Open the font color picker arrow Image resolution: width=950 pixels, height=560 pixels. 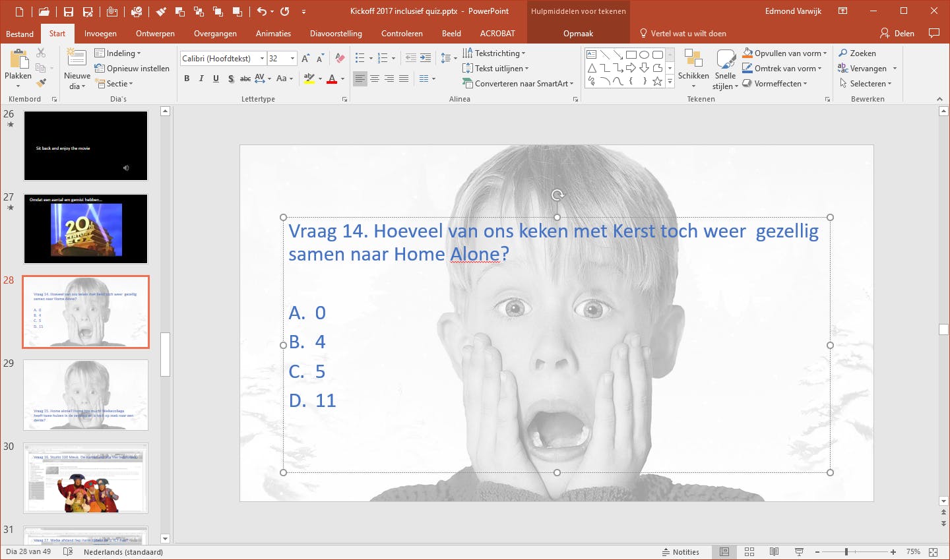[342, 78]
